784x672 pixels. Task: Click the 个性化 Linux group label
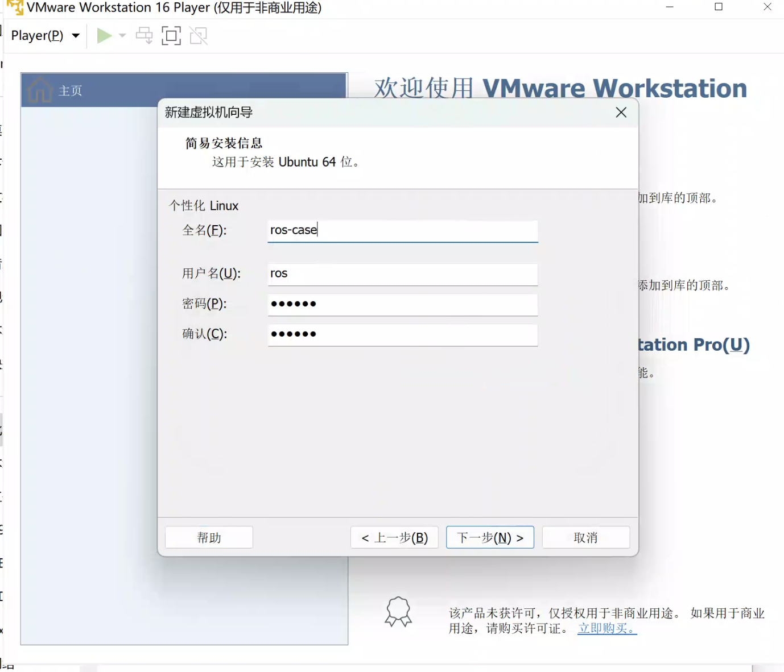[204, 206]
